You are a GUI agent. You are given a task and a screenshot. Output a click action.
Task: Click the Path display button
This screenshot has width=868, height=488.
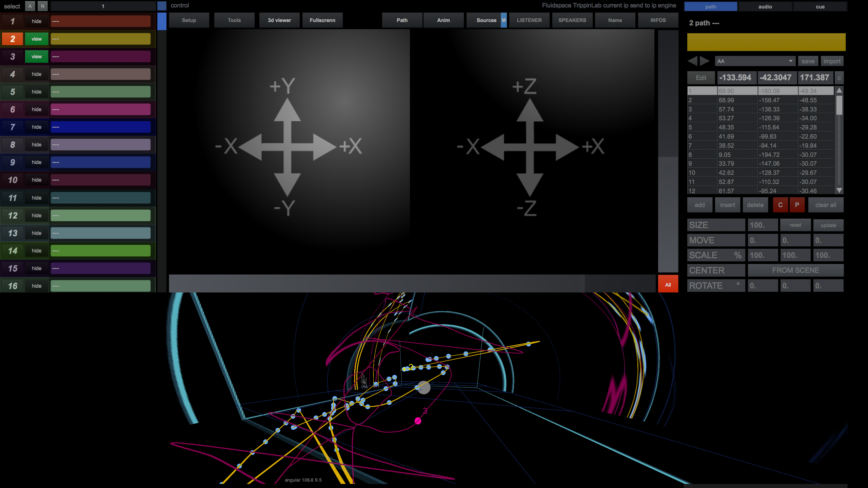tap(402, 20)
